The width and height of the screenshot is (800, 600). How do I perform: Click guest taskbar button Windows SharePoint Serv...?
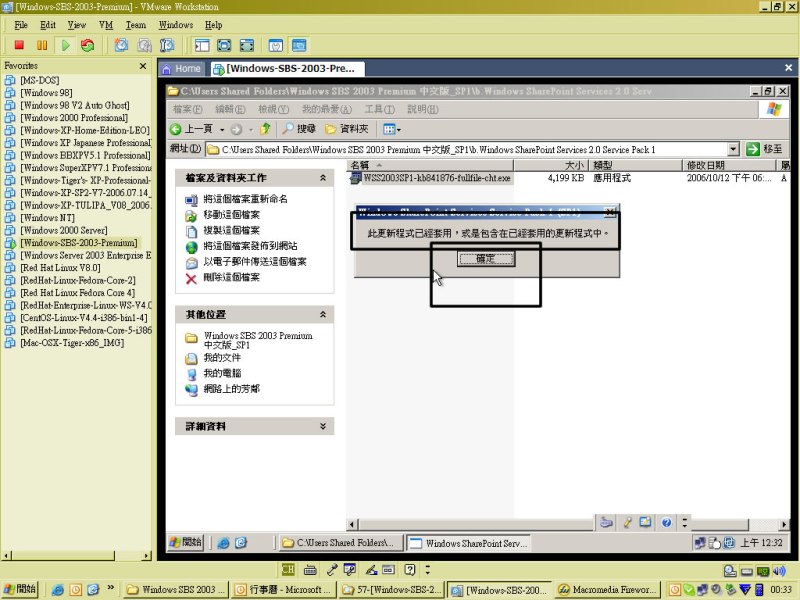coord(468,543)
